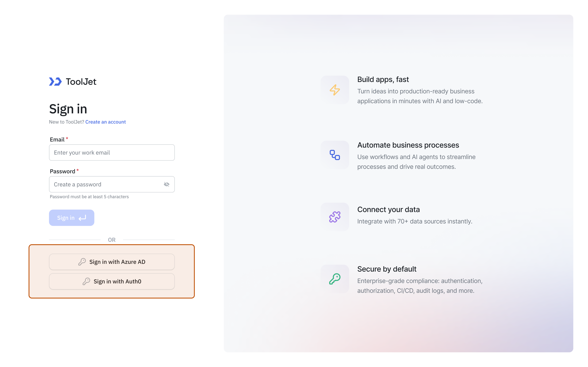Click the Secure by default heading

[x=386, y=269]
